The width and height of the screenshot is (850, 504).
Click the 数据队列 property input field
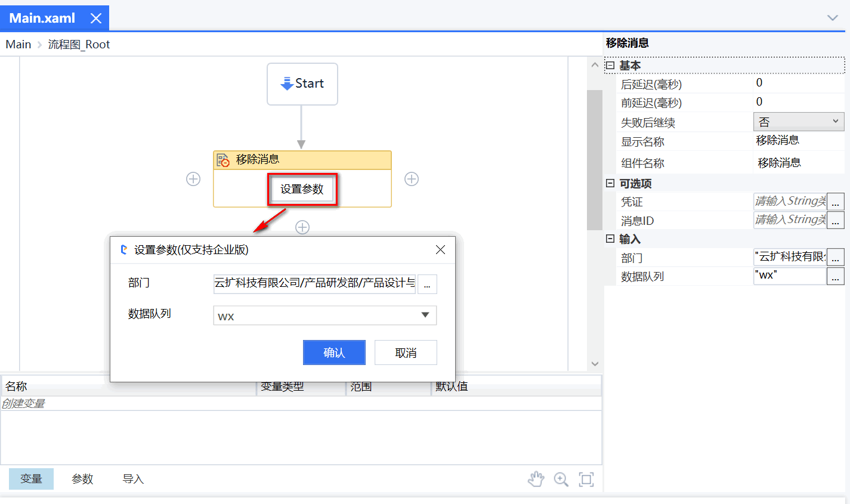tap(790, 276)
